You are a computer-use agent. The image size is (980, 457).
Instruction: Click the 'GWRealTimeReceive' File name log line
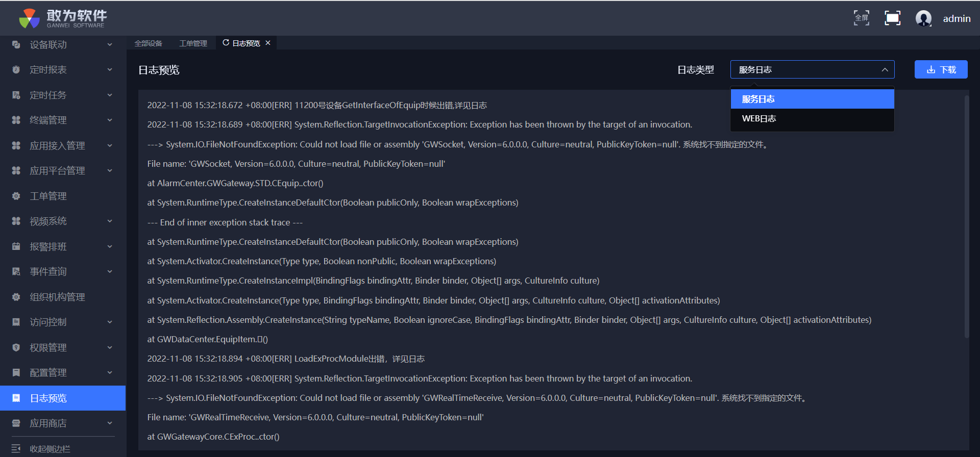[x=315, y=417]
